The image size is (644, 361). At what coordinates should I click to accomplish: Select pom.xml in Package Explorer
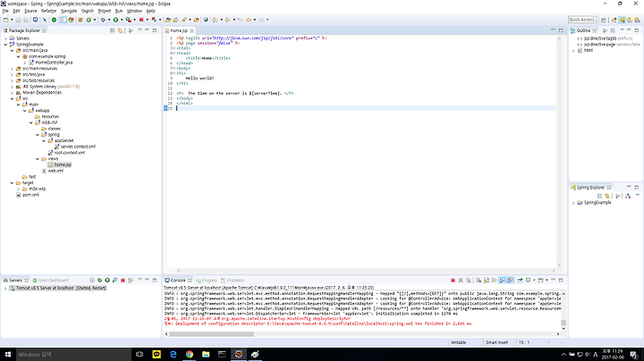click(27, 195)
